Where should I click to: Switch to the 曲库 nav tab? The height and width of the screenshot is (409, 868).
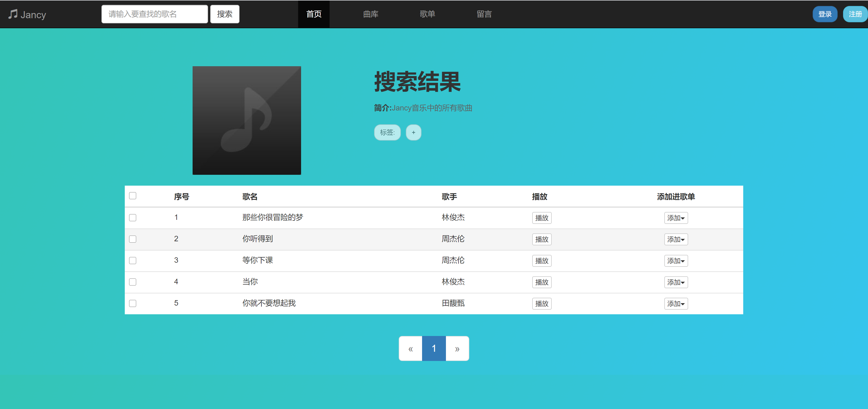click(x=370, y=14)
